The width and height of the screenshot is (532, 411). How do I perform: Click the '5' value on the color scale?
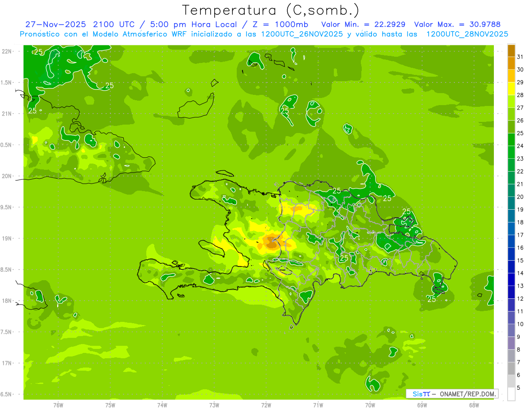pos(519,388)
